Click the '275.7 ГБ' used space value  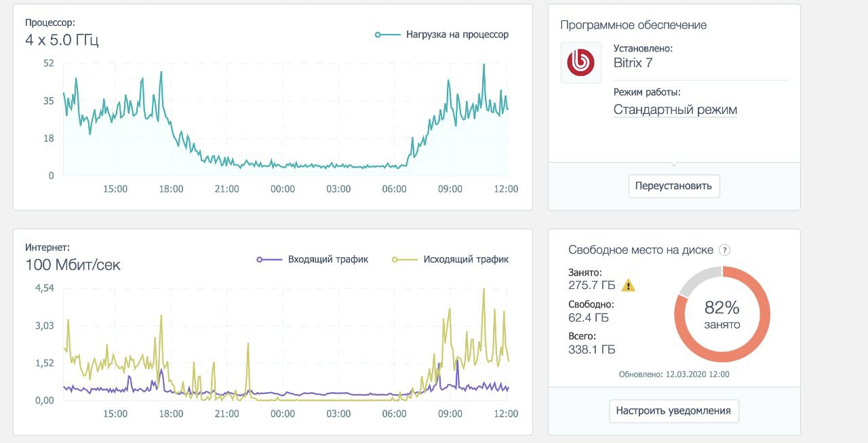pos(592,285)
